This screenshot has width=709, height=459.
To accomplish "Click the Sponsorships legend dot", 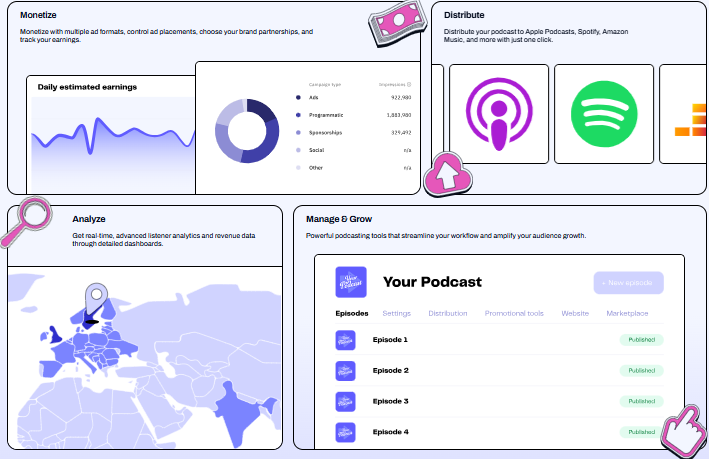I will click(x=298, y=133).
